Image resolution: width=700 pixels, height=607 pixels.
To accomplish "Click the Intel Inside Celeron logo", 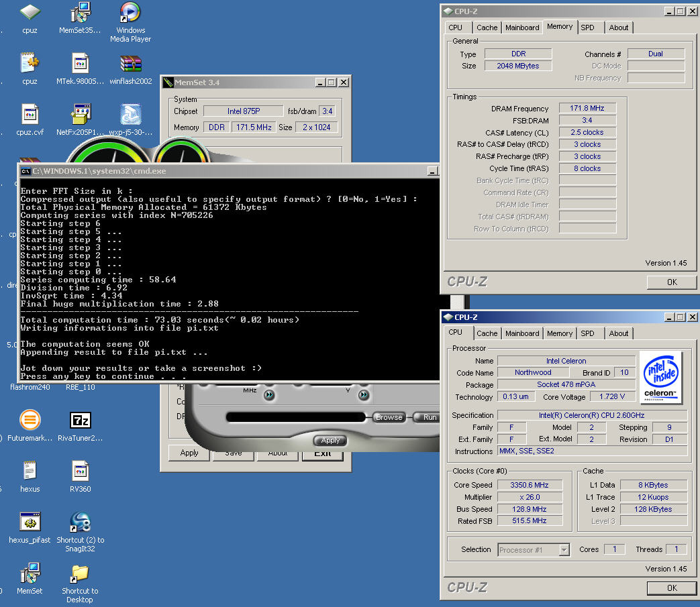I will coord(660,377).
